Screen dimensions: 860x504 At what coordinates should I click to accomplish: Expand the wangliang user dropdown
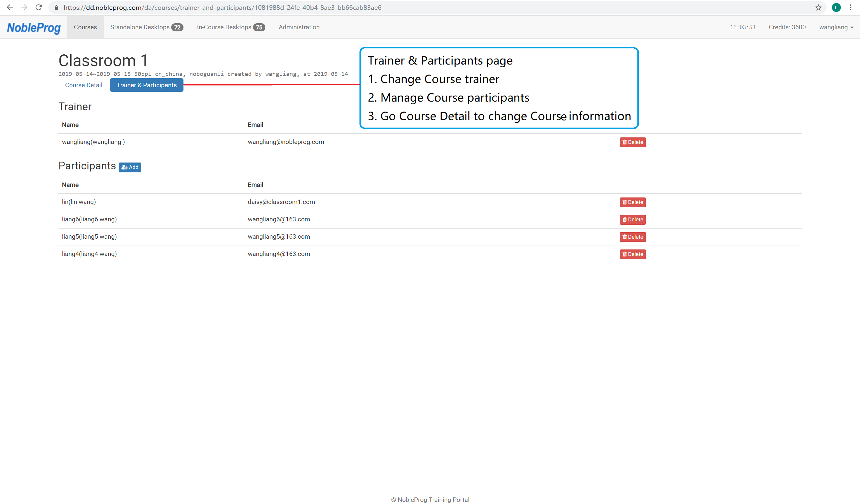point(836,27)
